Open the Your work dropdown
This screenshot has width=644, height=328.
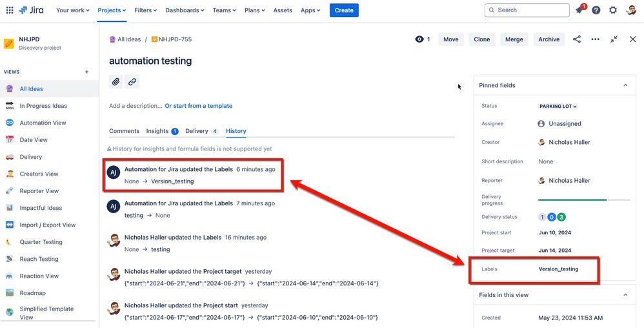click(x=73, y=10)
